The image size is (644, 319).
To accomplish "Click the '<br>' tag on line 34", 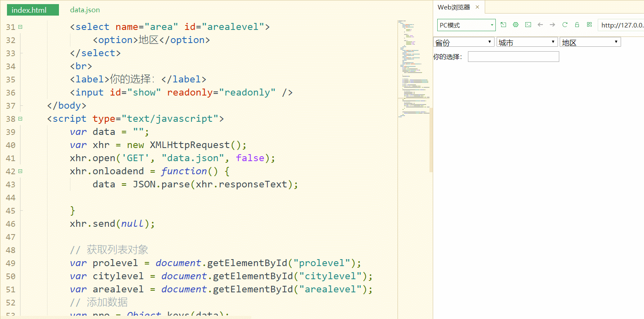I will coord(81,66).
